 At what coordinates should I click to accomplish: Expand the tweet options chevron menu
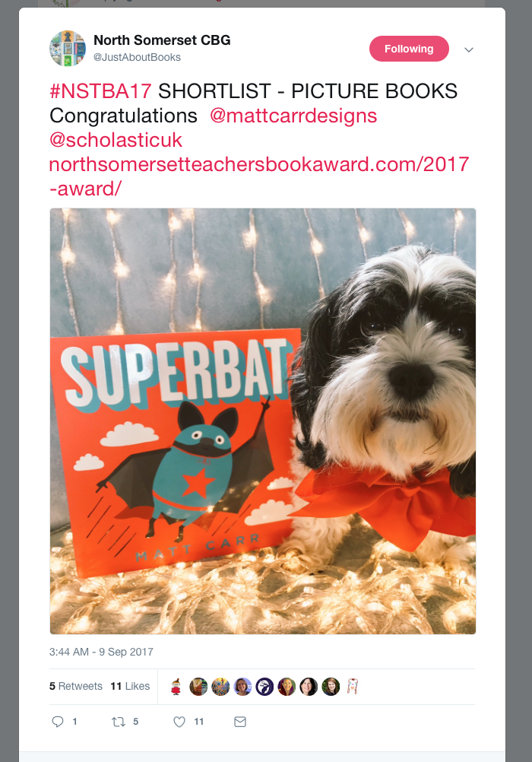click(x=469, y=49)
